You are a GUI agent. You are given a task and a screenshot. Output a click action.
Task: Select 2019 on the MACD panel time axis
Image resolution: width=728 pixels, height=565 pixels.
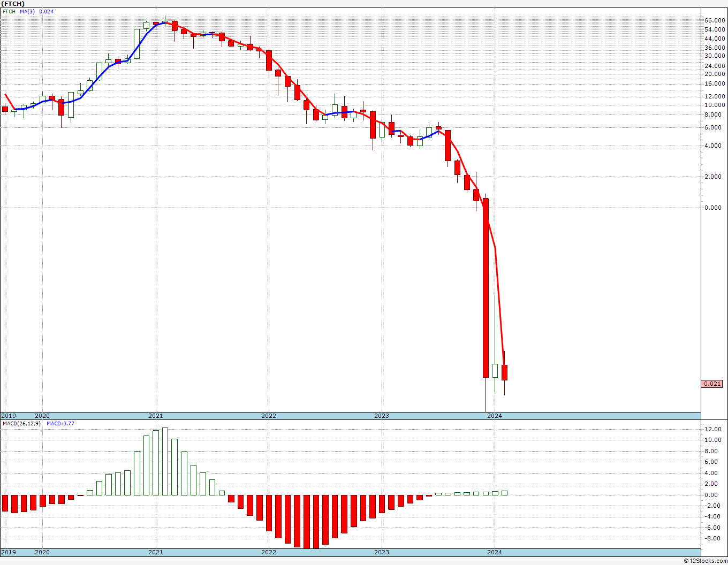(8, 552)
